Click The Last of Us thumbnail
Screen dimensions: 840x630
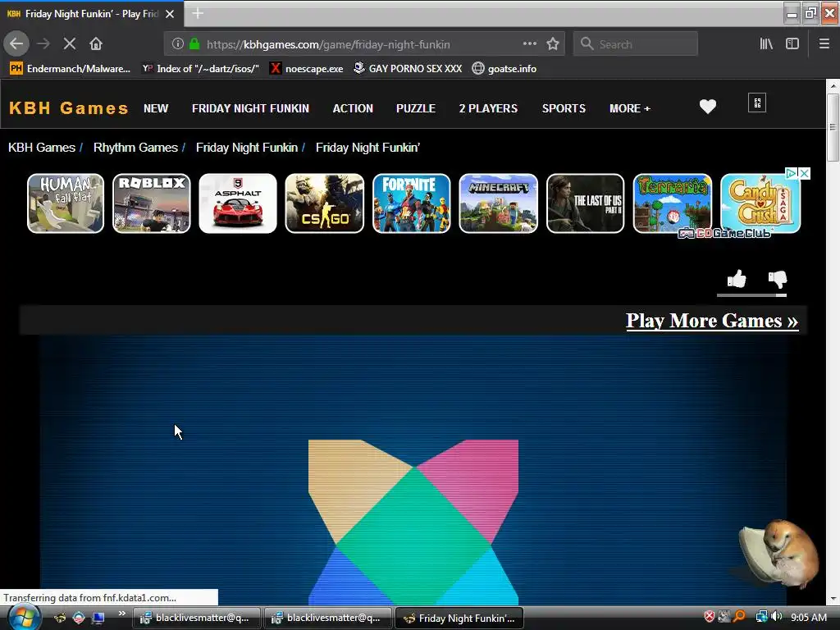(x=585, y=203)
